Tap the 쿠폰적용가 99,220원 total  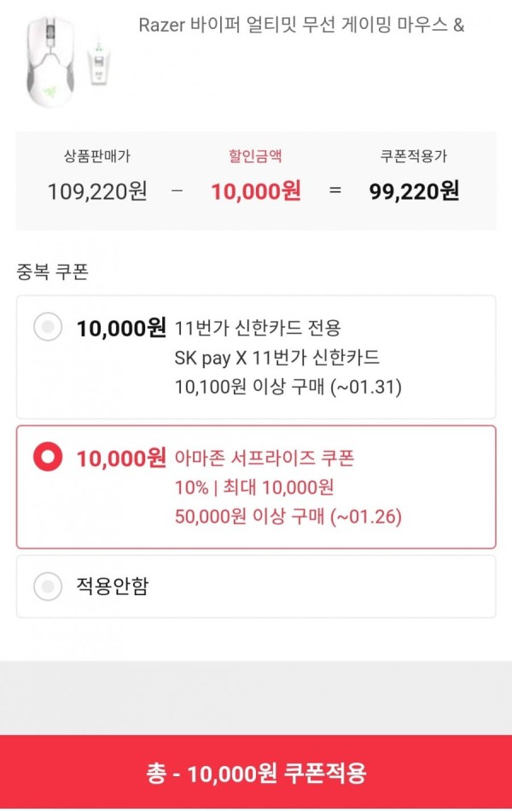click(x=414, y=191)
